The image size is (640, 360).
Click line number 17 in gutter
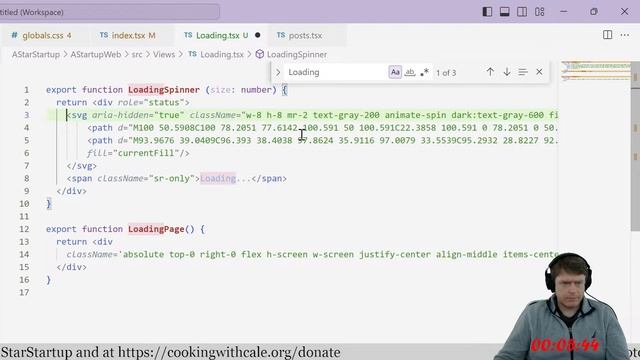tap(24, 292)
